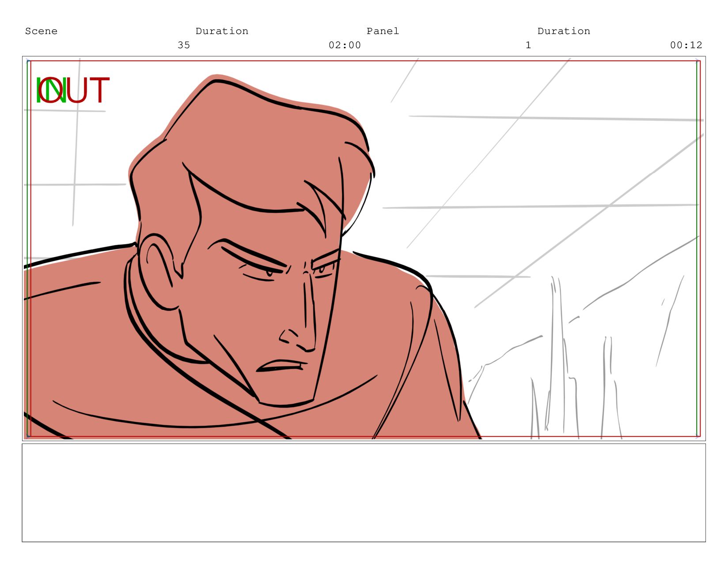This screenshot has height=564, width=728.
Task: Click the Duration label beside Panel
Action: tap(564, 31)
